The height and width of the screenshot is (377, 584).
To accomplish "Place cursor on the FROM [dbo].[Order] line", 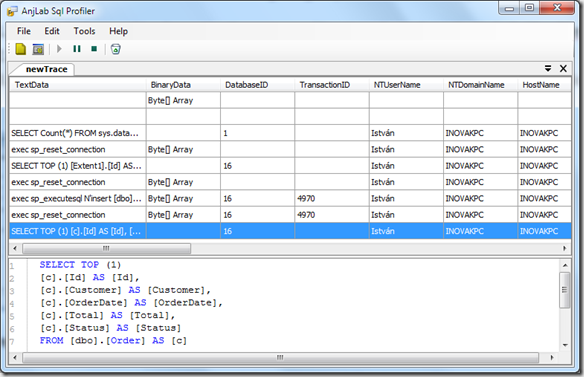I will [113, 340].
